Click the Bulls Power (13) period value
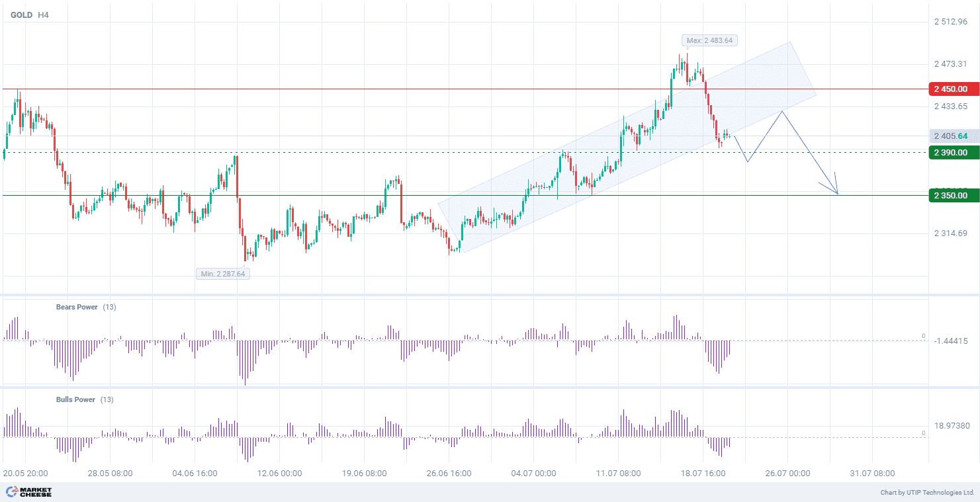This screenshot has width=980, height=502. click(x=107, y=399)
